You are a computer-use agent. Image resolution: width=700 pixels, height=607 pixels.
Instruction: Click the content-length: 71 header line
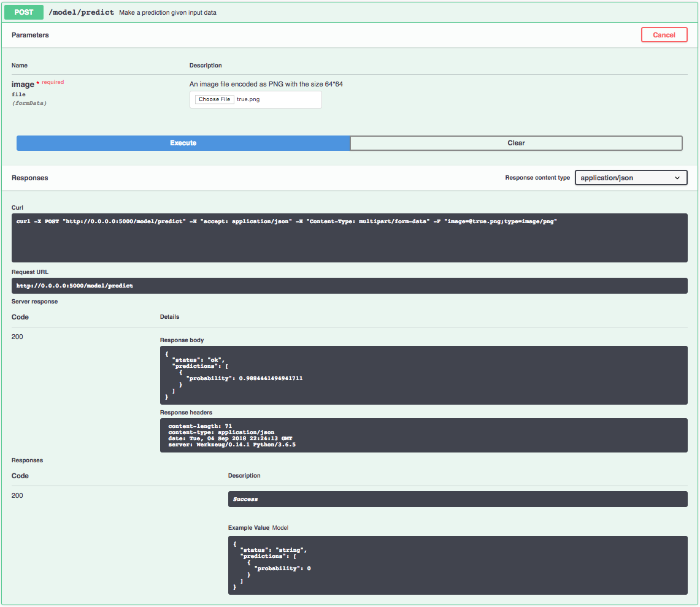200,426
